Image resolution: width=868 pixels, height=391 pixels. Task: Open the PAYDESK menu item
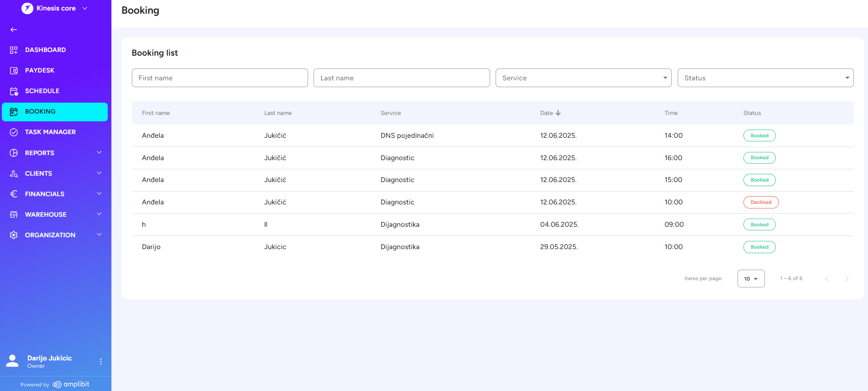[x=55, y=71]
